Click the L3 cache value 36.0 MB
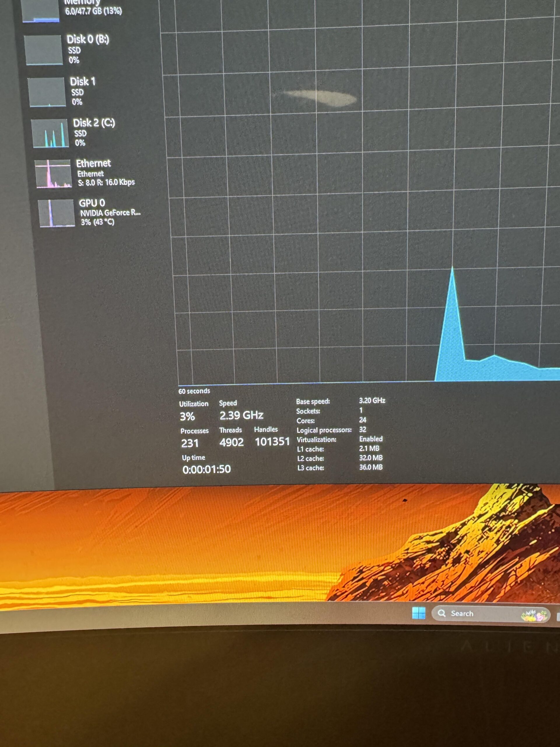 click(371, 467)
